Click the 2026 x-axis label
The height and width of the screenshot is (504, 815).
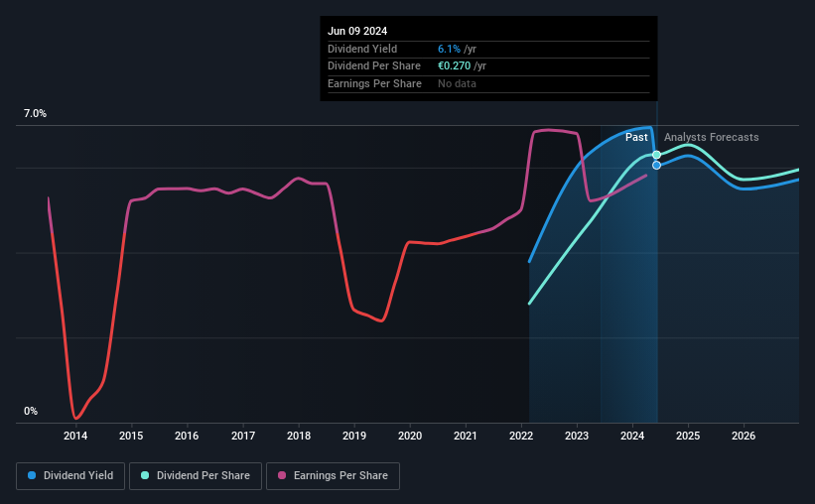point(744,436)
